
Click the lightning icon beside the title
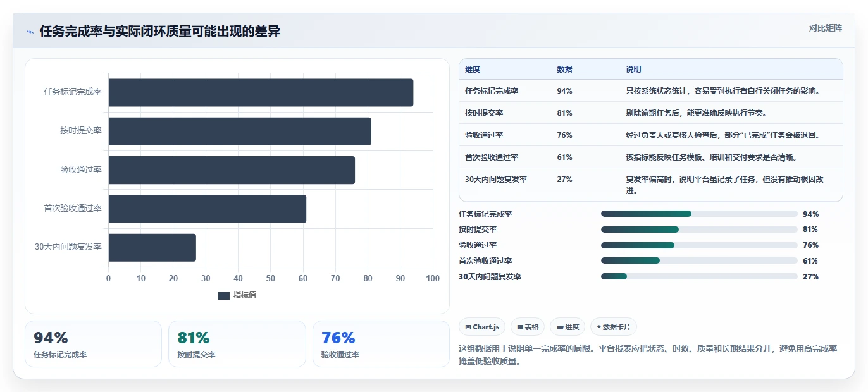(30, 32)
